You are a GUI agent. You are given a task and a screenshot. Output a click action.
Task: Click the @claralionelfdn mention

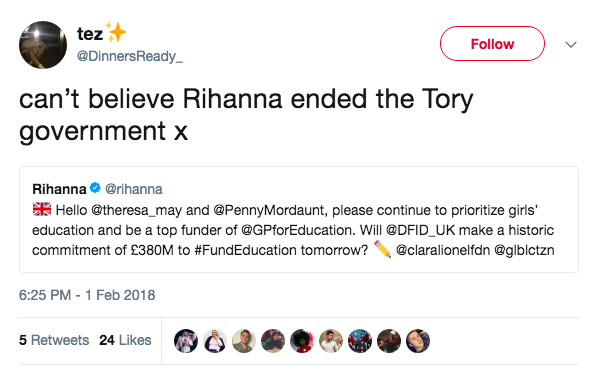tap(443, 251)
